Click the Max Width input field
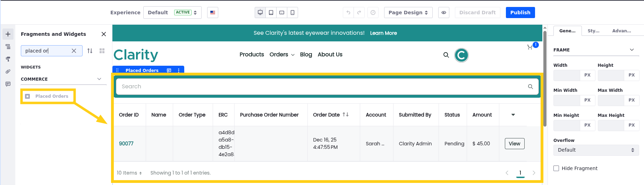The height and width of the screenshot is (185, 644). pyautogui.click(x=611, y=100)
